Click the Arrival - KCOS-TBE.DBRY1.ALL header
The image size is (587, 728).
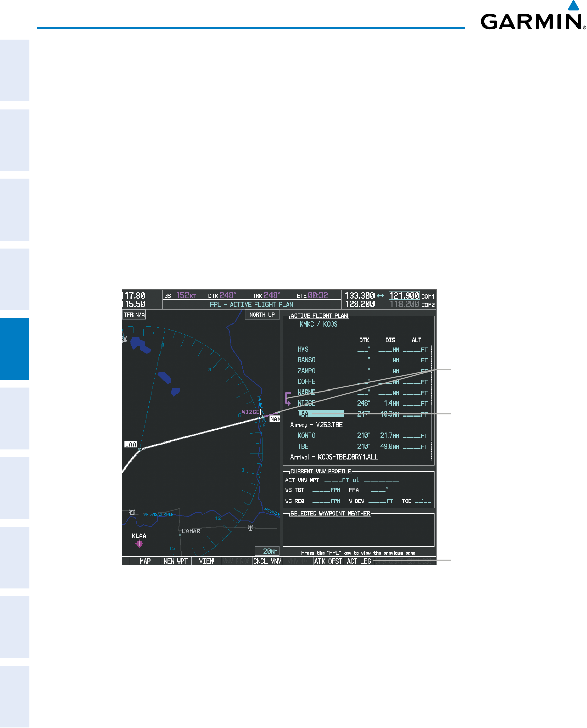tap(334, 457)
